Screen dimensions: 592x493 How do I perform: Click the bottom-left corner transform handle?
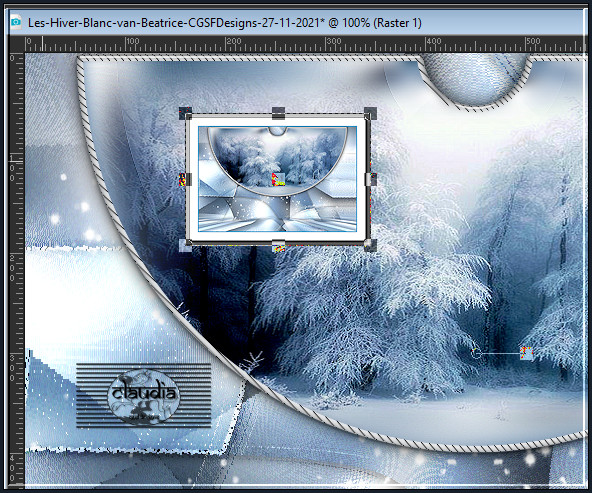point(185,245)
